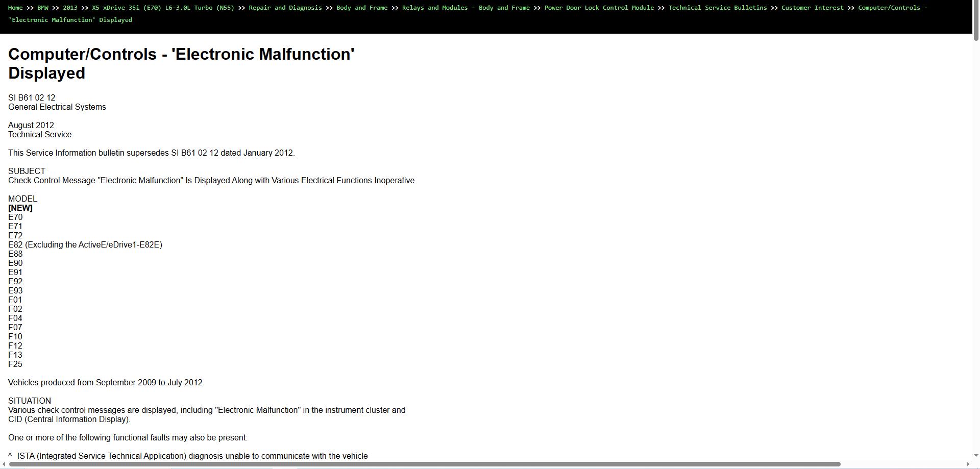This screenshot has height=469, width=980.
Task: Click the 'Check Control Message' subject line
Action: pyautogui.click(x=211, y=180)
